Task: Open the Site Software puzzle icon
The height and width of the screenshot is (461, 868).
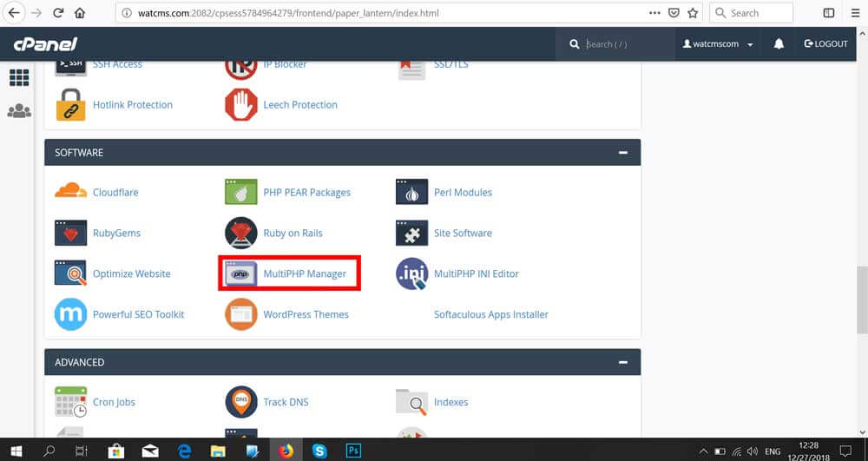Action: point(411,233)
